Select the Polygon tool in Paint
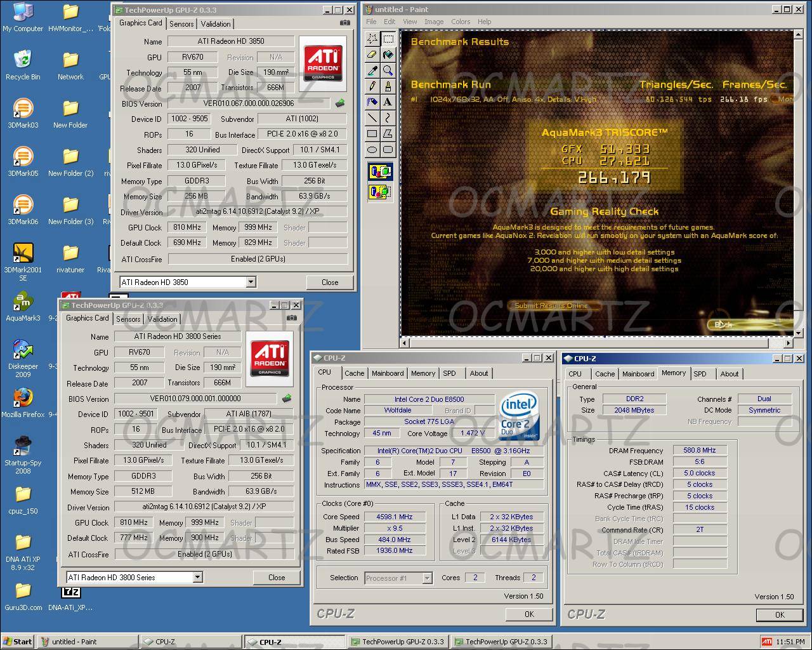Image resolution: width=812 pixels, height=650 pixels. pos(388,134)
